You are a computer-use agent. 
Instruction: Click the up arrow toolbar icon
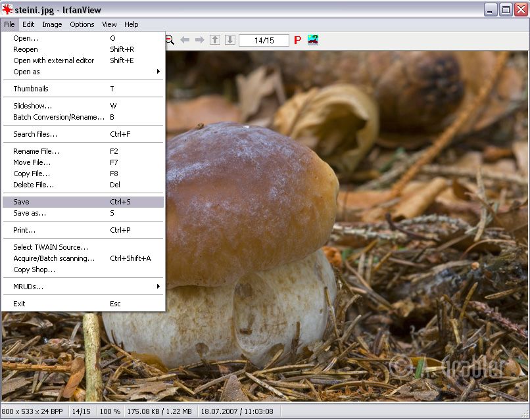(x=215, y=40)
